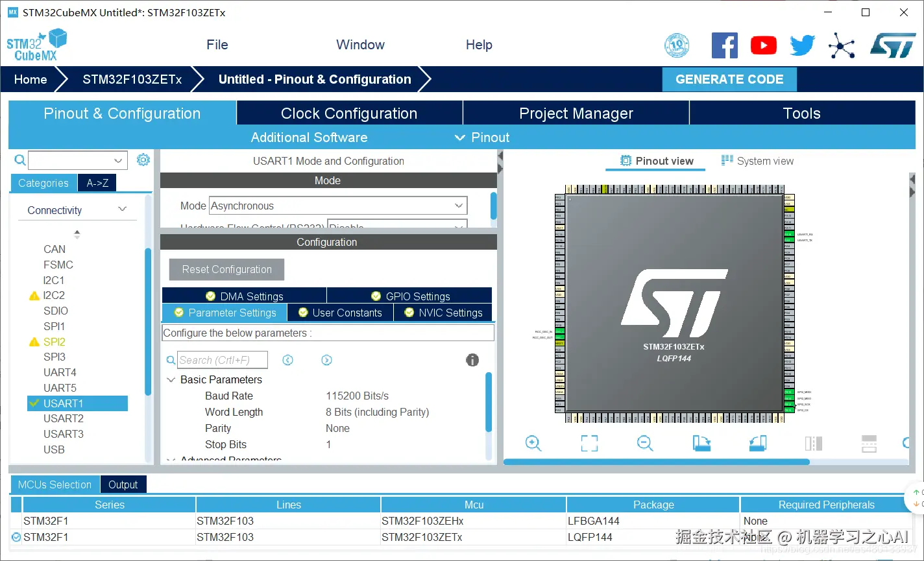
Task: Switch to the Output tab
Action: tap(123, 484)
